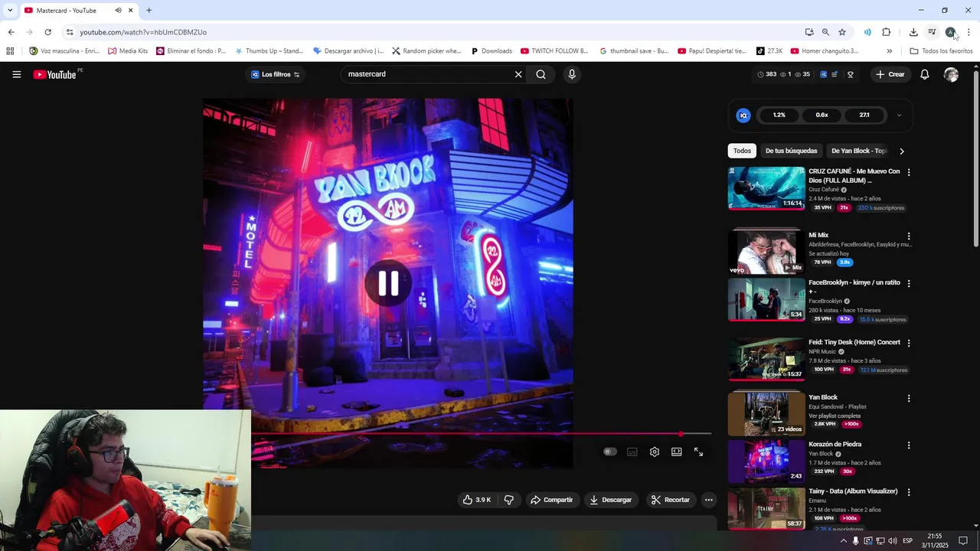Expand the vidIQ stats panel chevron
980x551 pixels.
click(x=899, y=115)
